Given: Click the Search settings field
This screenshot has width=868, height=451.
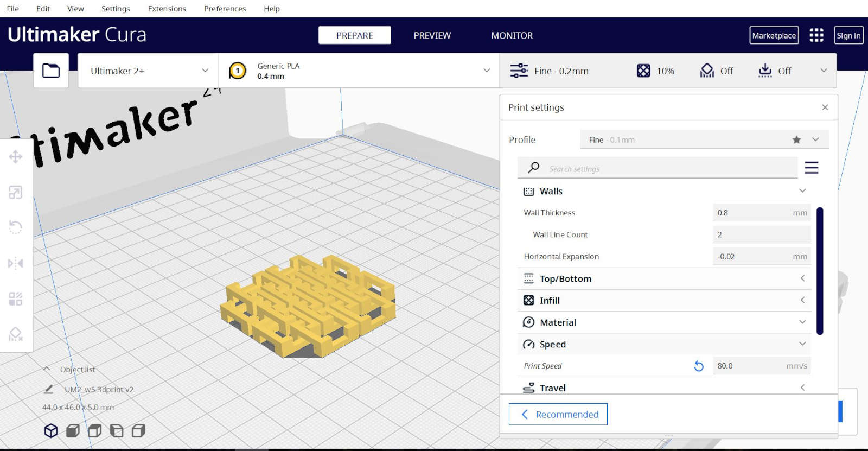Looking at the screenshot, I should (x=658, y=168).
